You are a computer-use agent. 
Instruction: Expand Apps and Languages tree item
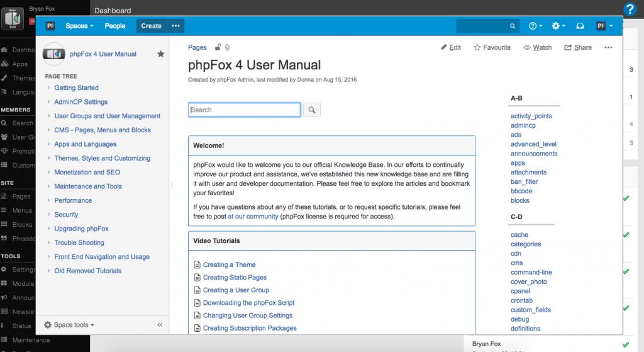[x=48, y=144]
